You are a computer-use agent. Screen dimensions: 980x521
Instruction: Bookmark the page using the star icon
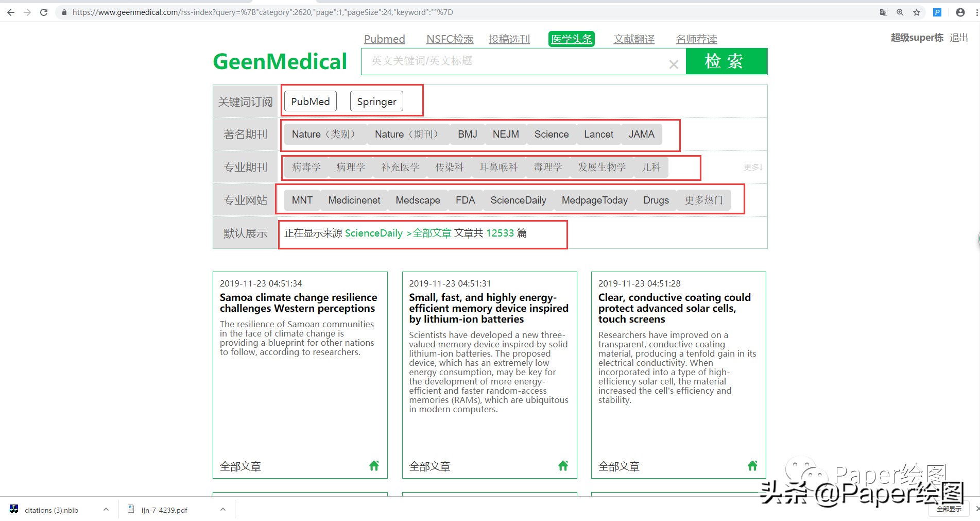click(917, 12)
